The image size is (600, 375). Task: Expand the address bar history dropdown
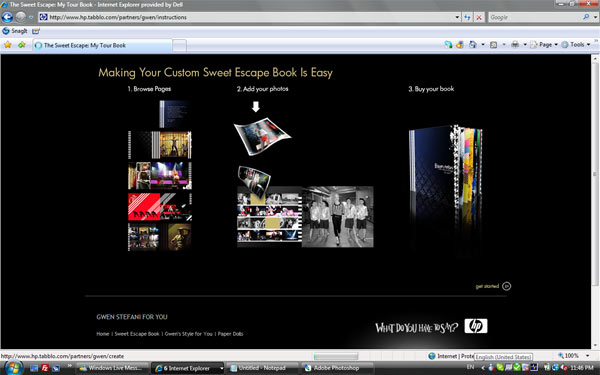(457, 17)
